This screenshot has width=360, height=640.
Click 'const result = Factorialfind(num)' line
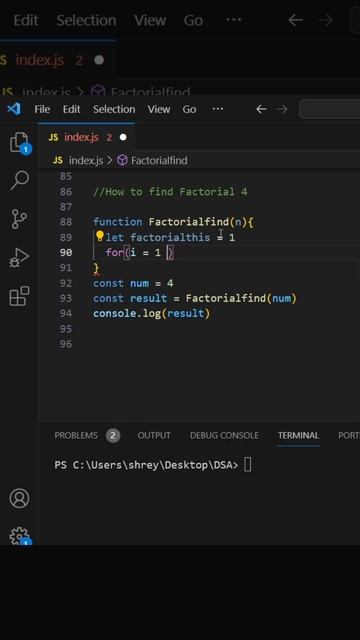(x=195, y=298)
